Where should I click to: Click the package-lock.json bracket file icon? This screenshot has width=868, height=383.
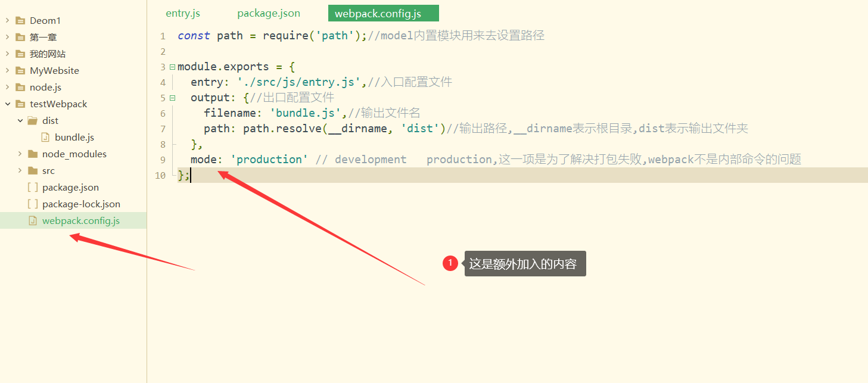tap(33, 204)
